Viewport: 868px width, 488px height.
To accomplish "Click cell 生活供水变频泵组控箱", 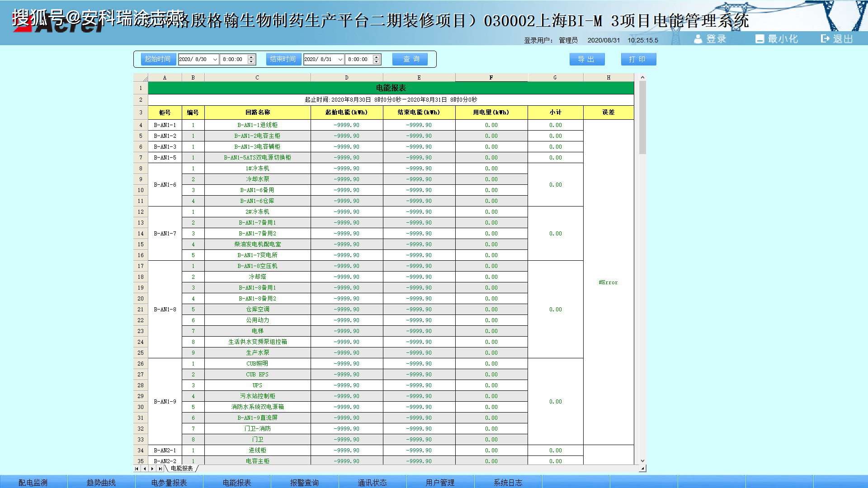I will click(257, 342).
